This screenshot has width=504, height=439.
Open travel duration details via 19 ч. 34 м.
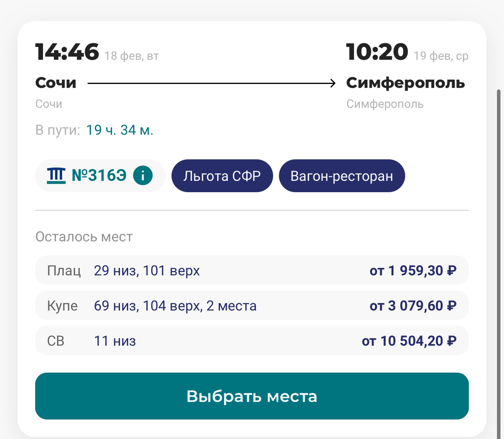(120, 130)
